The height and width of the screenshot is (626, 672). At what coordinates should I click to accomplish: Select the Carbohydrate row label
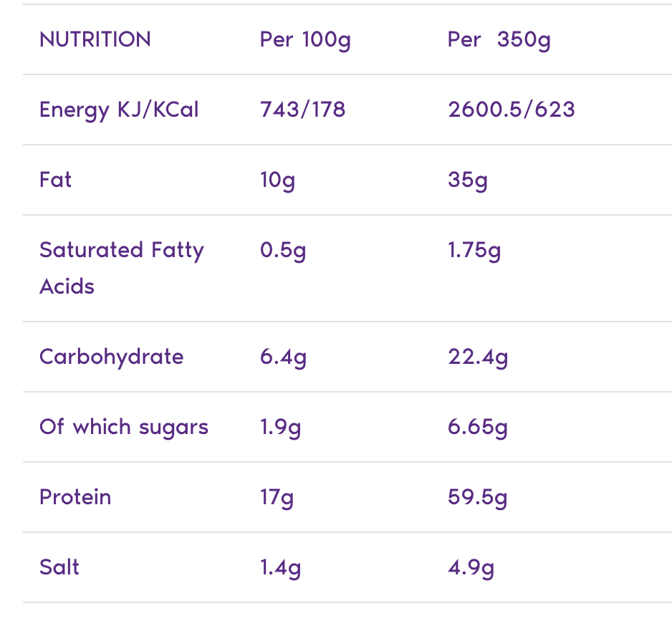click(112, 357)
